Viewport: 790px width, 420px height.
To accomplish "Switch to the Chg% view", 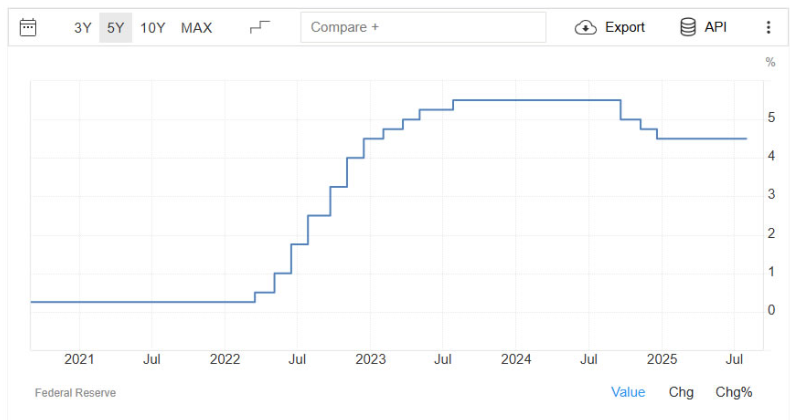I will [734, 392].
